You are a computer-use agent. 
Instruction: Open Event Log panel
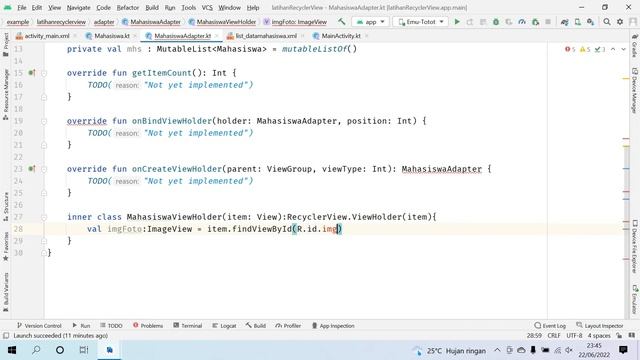550,326
